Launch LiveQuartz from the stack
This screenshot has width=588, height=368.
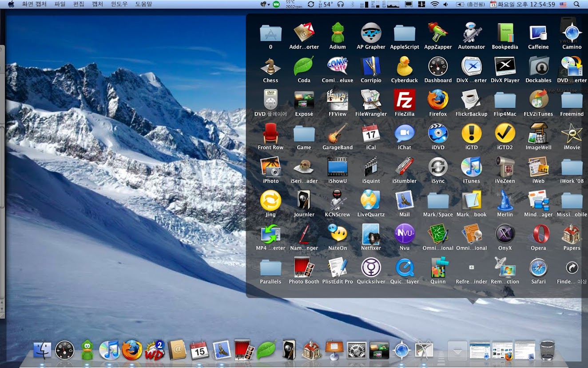click(371, 201)
